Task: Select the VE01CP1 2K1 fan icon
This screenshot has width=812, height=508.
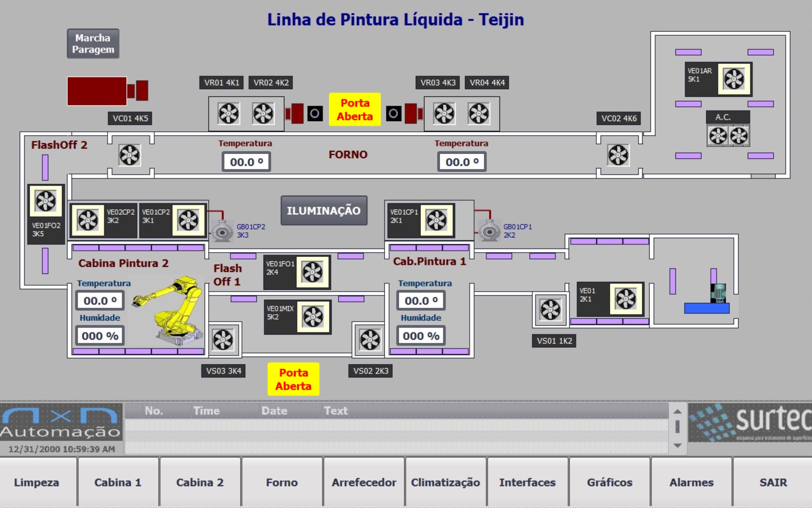Action: tap(437, 220)
